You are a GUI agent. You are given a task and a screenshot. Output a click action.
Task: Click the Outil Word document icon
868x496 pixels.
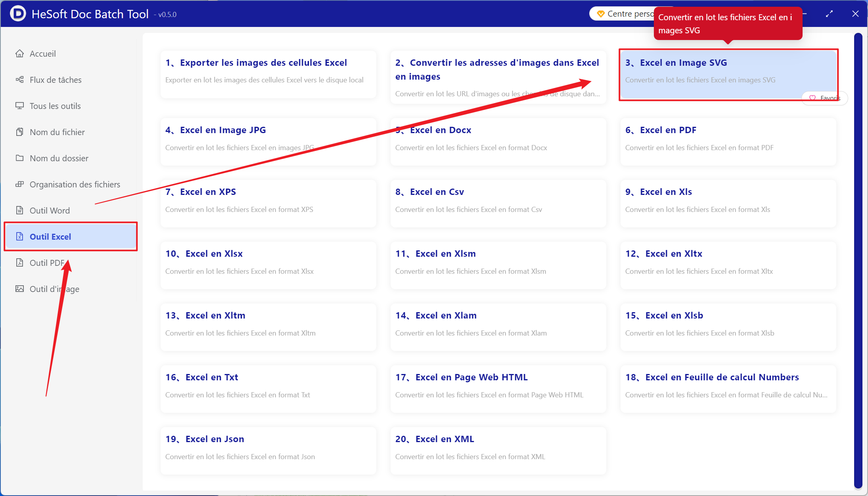19,210
